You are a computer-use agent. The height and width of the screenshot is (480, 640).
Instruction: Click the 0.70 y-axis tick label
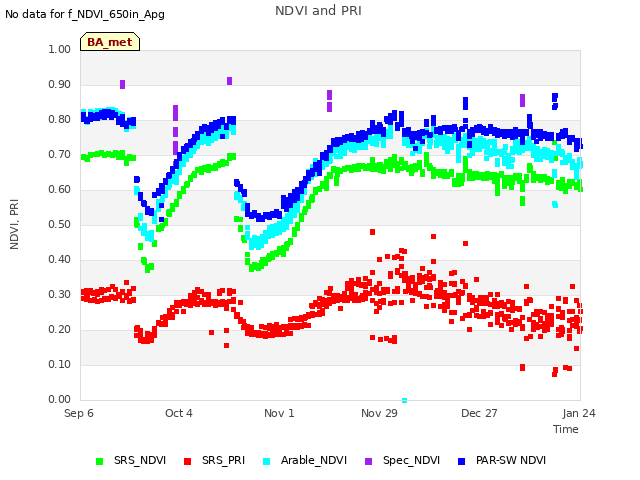tap(60, 155)
